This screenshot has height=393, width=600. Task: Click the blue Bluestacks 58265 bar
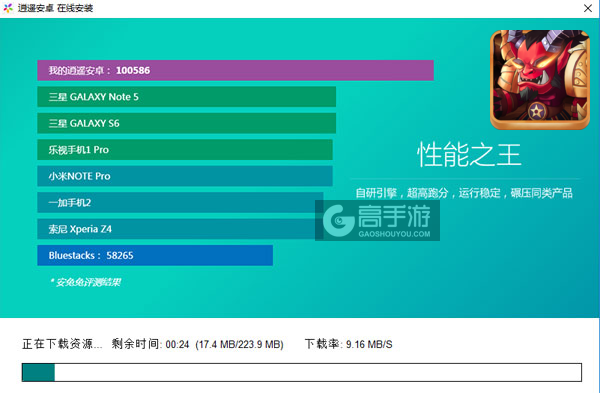[155, 255]
